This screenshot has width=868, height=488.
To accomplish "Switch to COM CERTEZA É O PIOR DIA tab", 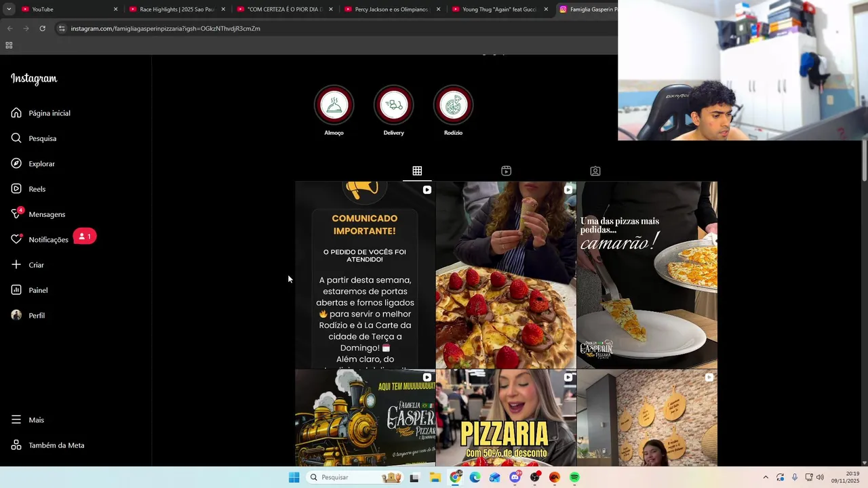I will coord(283,9).
